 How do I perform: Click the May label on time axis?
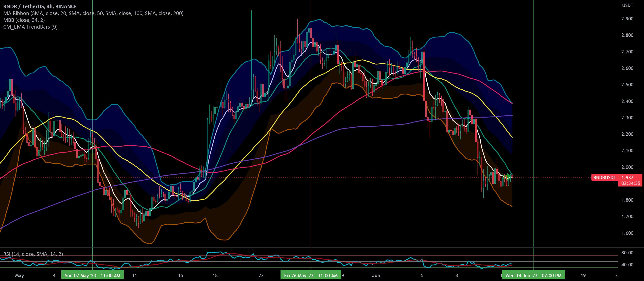tap(19, 275)
